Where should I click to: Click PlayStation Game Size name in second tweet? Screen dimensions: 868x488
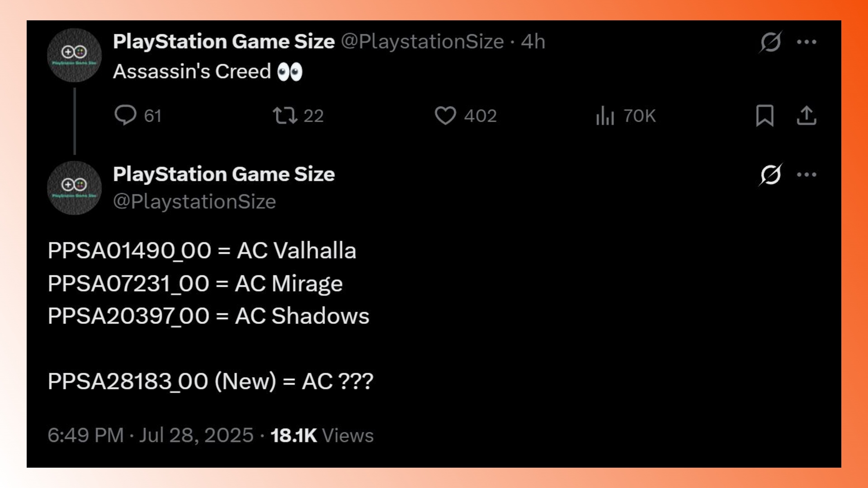click(x=224, y=174)
